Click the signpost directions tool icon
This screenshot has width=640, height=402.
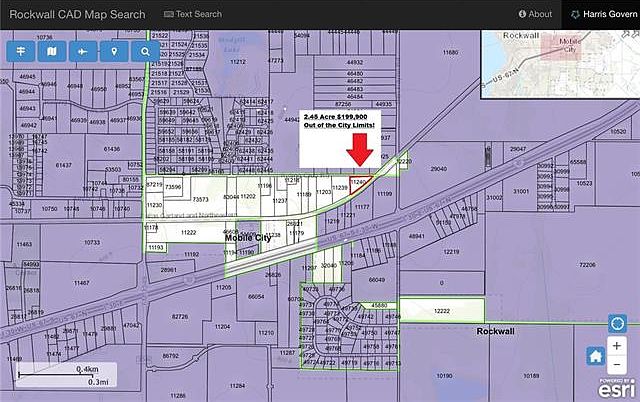20,50
